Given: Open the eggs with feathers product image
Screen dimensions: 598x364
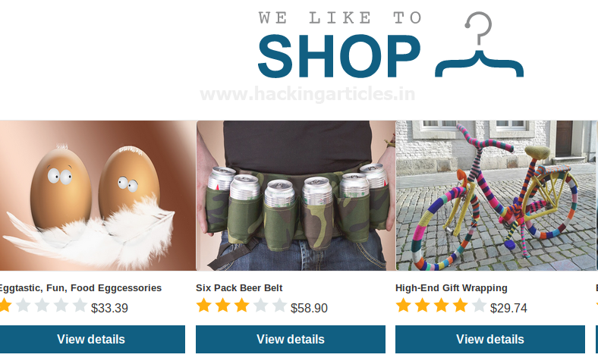Looking at the screenshot, I should [98, 196].
